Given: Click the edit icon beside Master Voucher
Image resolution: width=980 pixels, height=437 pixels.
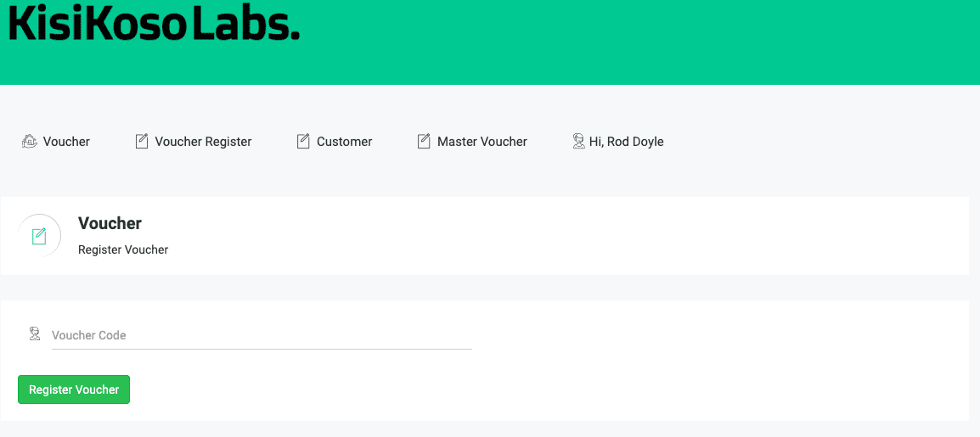Looking at the screenshot, I should [424, 142].
